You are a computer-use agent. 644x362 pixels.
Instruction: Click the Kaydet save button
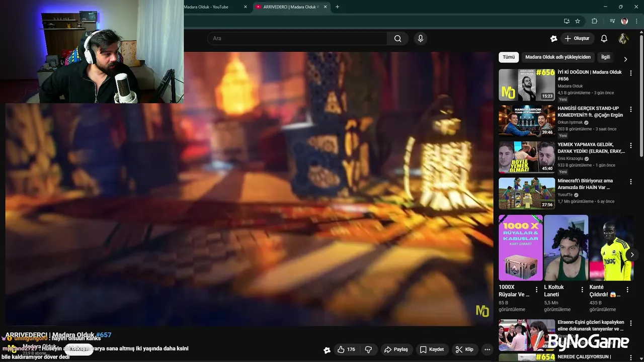(x=432, y=349)
